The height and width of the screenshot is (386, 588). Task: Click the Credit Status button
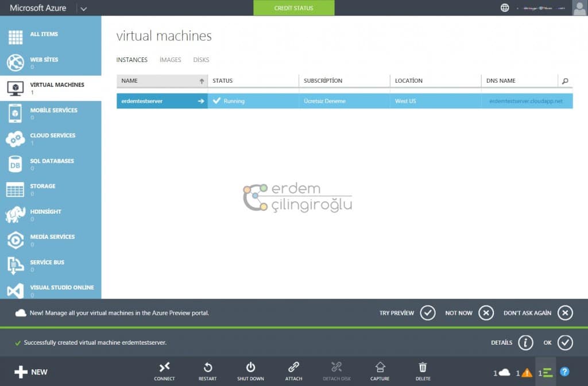click(x=293, y=8)
